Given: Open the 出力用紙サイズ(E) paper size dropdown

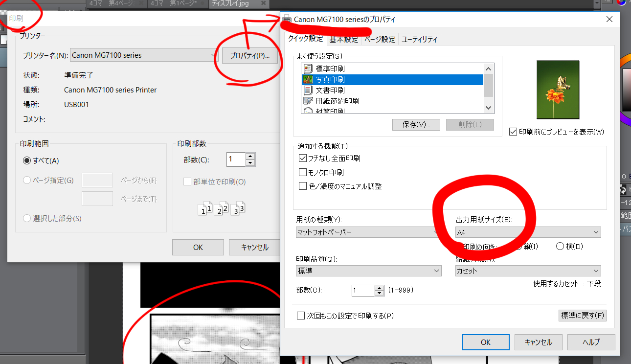Looking at the screenshot, I should click(x=528, y=232).
